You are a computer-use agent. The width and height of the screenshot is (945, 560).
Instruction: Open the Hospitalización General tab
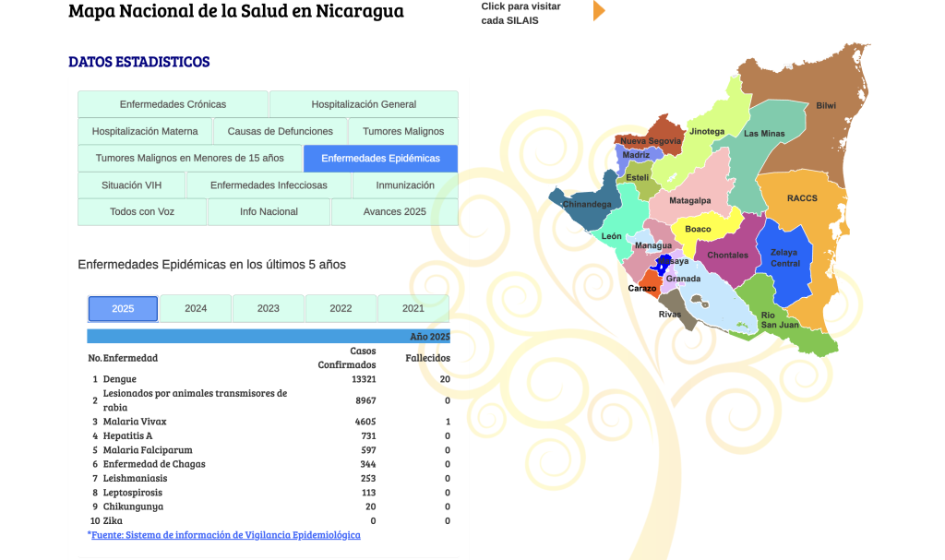coord(364,104)
